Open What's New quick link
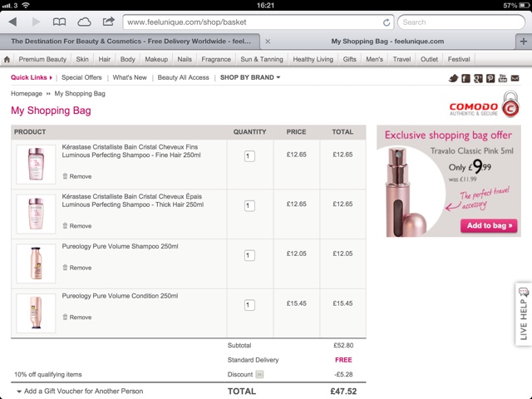 (130, 77)
